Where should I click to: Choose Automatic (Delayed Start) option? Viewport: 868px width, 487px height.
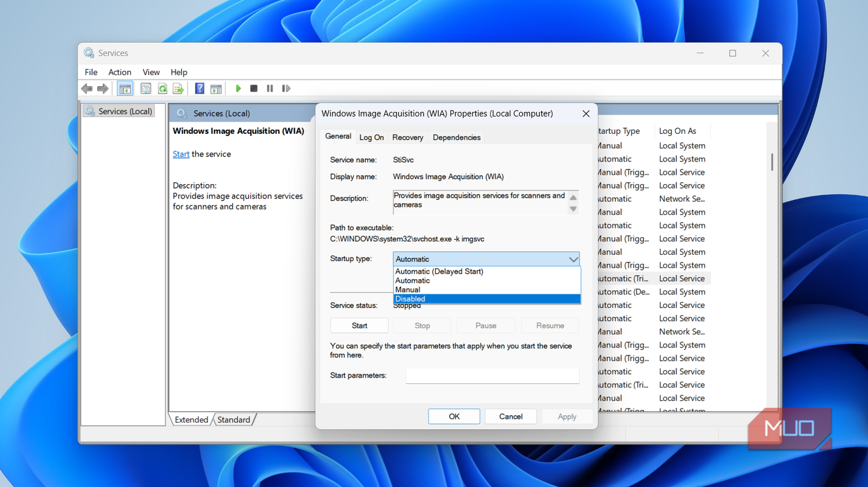[486, 271]
